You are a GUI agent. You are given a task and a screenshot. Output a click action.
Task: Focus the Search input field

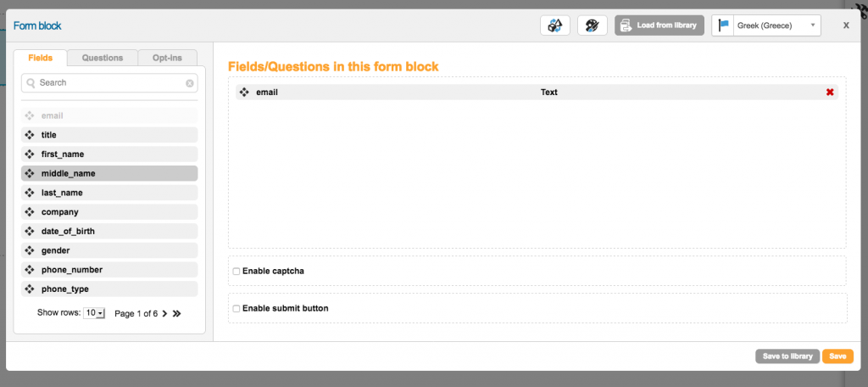pyautogui.click(x=110, y=83)
